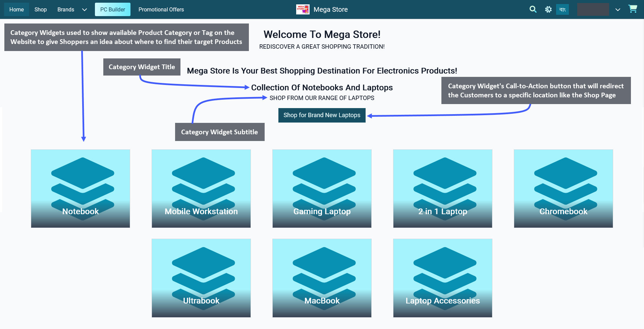Open the search magnifier icon
Screen dimensions: 644x329
point(533,9)
